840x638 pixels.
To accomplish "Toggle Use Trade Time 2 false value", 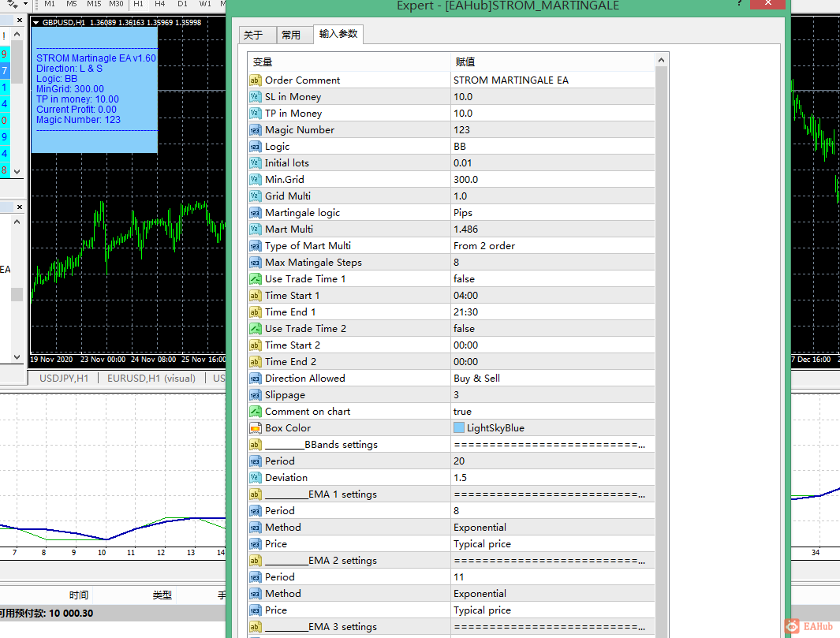I will [x=552, y=329].
